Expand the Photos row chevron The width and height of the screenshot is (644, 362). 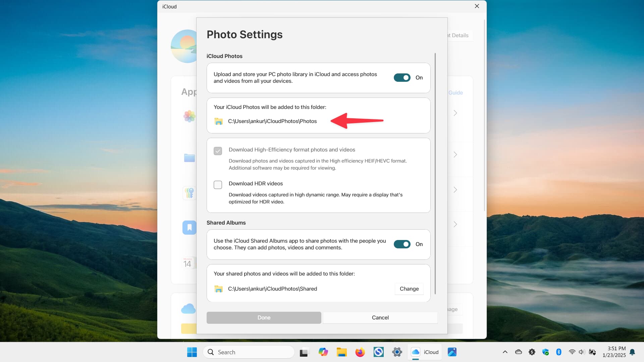coord(455,113)
